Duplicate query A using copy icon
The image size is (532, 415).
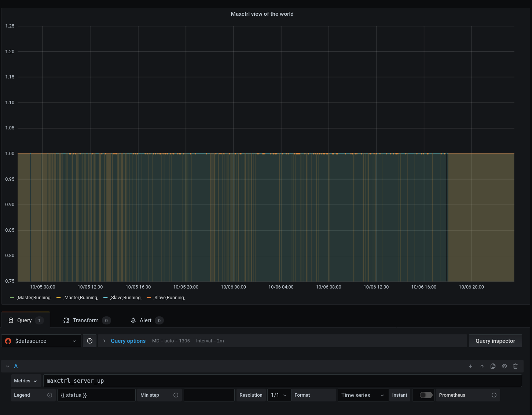click(493, 366)
